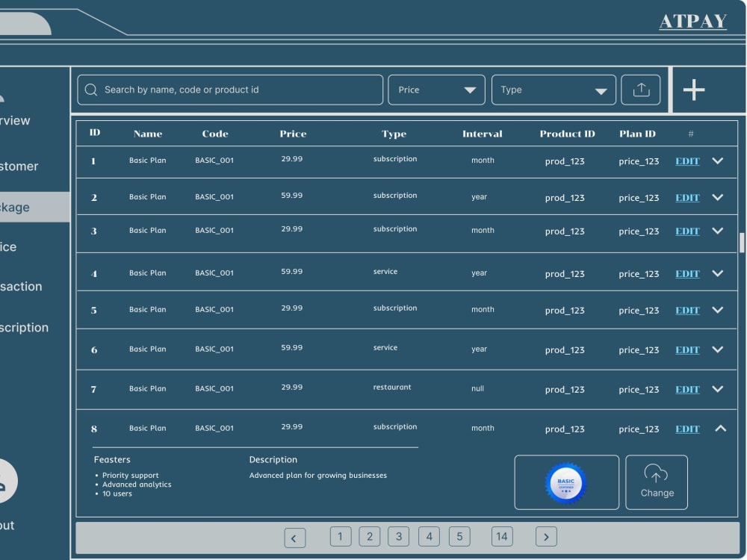Open the Overview sidebar item
This screenshot has height=560, width=747.
(x=15, y=120)
